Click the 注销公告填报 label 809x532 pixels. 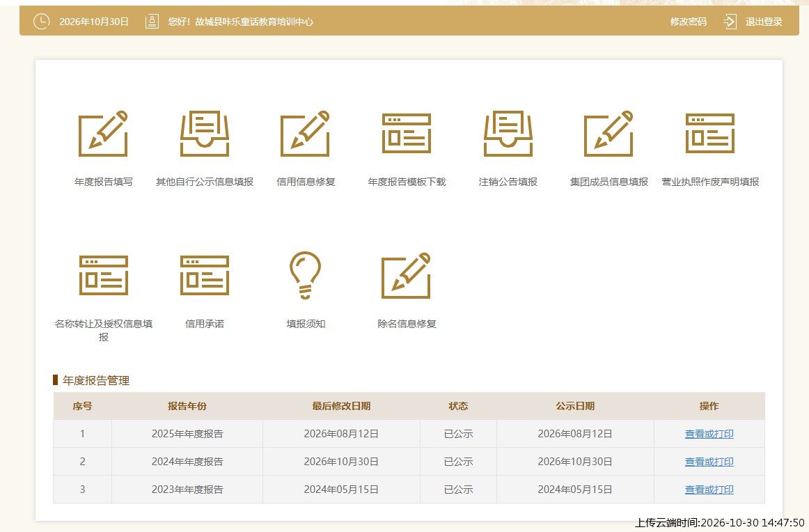click(x=508, y=182)
